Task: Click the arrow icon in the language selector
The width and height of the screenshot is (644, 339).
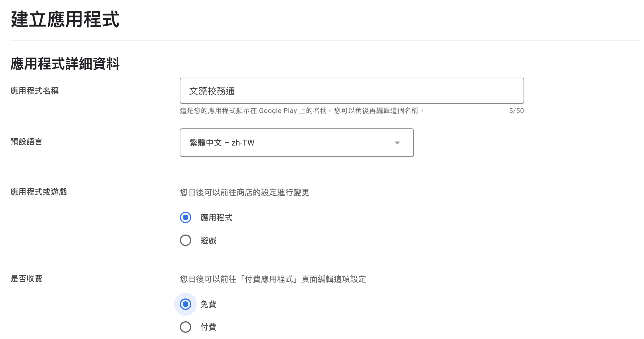Action: [x=397, y=143]
